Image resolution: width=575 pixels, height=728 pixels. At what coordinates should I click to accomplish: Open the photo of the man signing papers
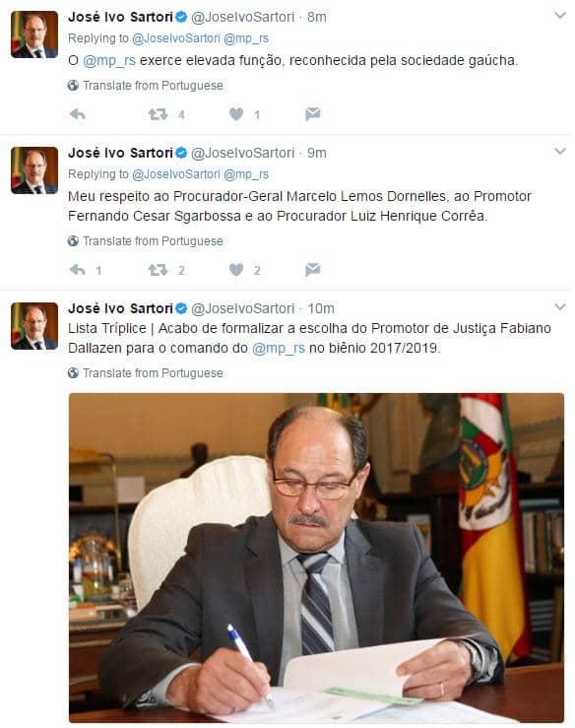click(316, 558)
